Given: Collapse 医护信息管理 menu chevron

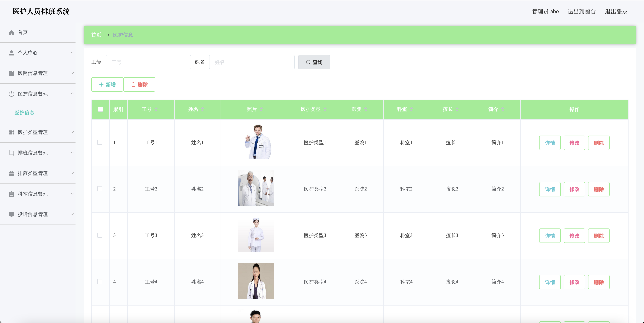Looking at the screenshot, I should pyautogui.click(x=72, y=94).
